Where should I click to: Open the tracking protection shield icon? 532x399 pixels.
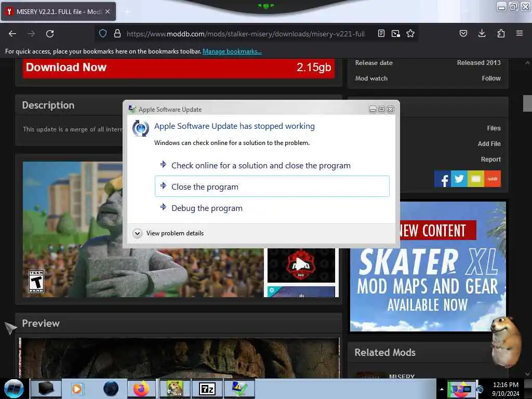pyautogui.click(x=103, y=33)
